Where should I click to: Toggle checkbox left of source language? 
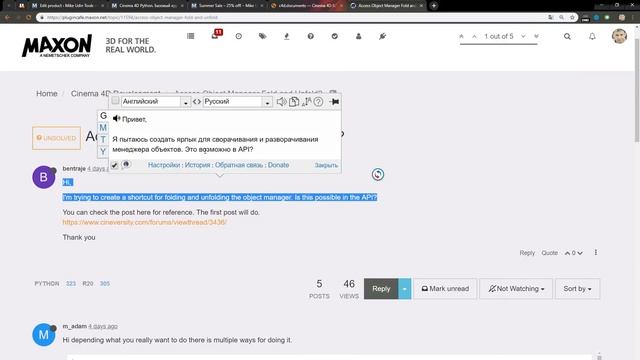pos(116,100)
